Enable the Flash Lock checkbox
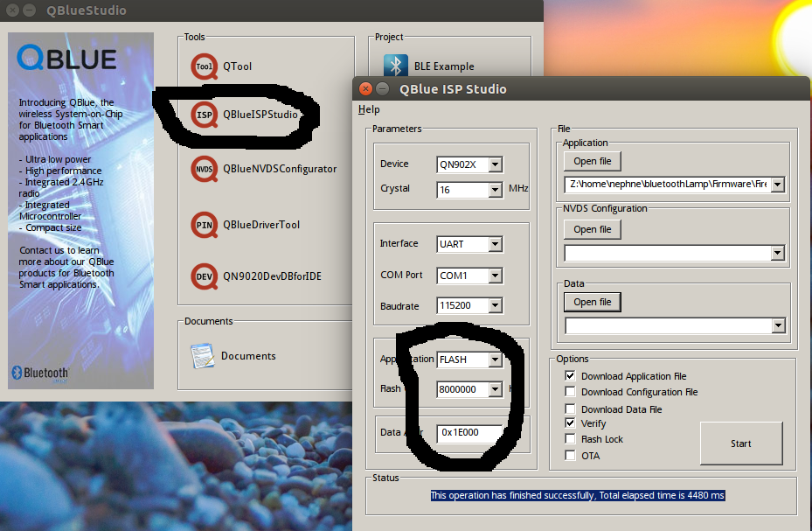Viewport: 812px width, 531px height. [x=570, y=439]
